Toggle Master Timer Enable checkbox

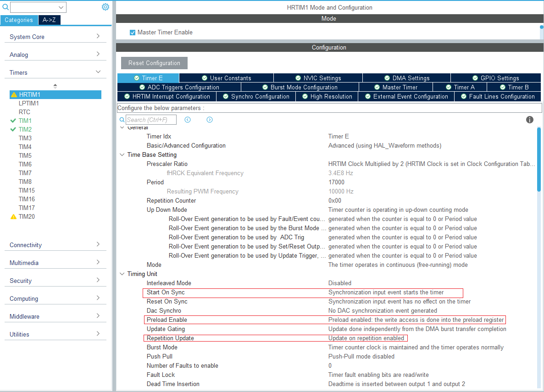click(x=133, y=32)
